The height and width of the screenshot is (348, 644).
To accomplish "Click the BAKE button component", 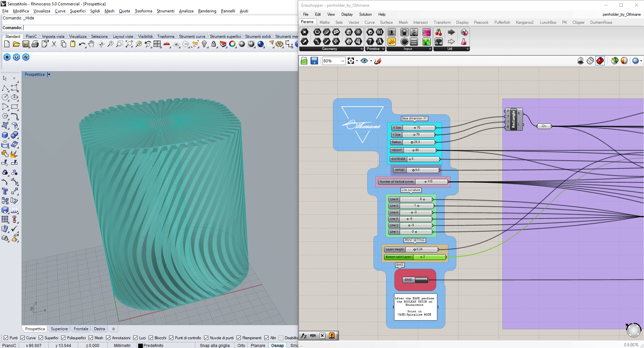I will tap(421, 280).
